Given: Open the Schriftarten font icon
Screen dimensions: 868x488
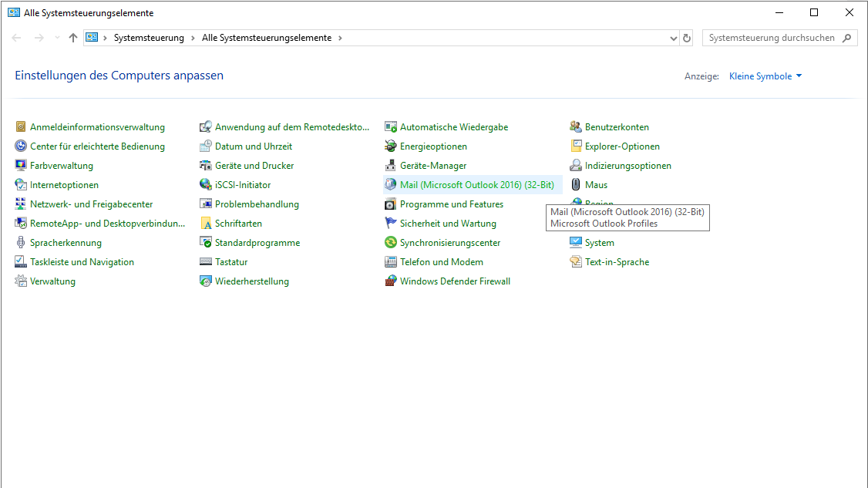Looking at the screenshot, I should [206, 224].
